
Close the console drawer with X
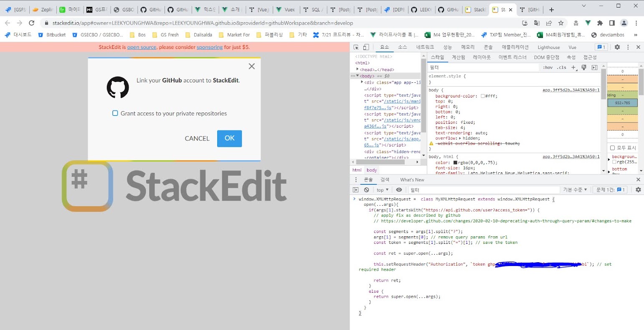(x=638, y=180)
